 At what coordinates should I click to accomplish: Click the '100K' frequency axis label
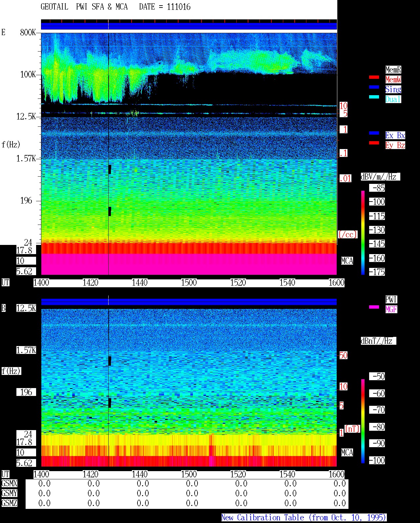coord(28,75)
